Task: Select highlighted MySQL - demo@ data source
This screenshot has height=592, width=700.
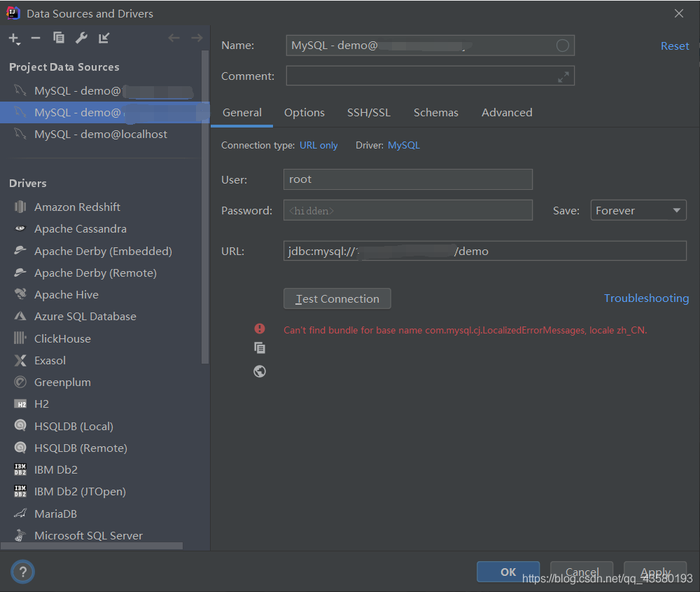Action: point(104,113)
